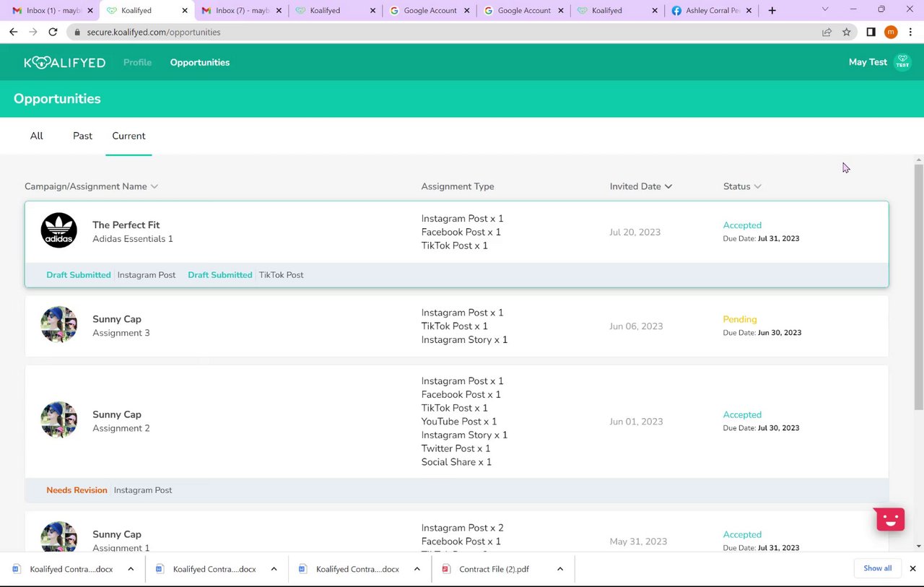
Task: Click the padlock site info icon
Action: pos(78,32)
